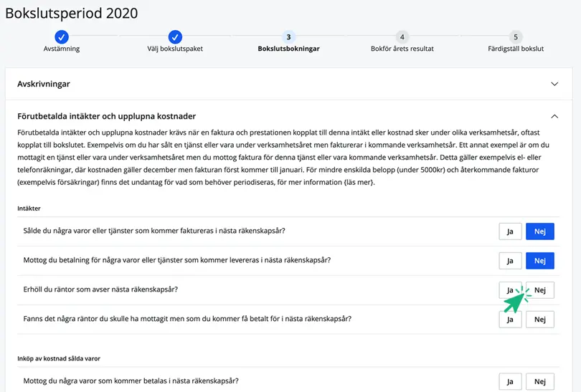Go to step 5 circle icon
581x392 pixels.
[516, 37]
